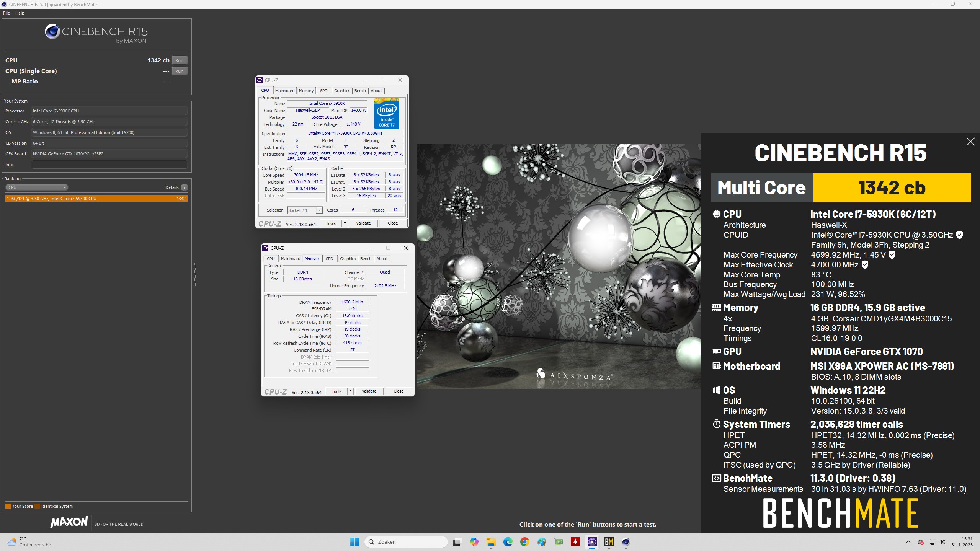Open Microsoft Edge from the taskbar
Screen dimensions: 980x551
(x=508, y=542)
